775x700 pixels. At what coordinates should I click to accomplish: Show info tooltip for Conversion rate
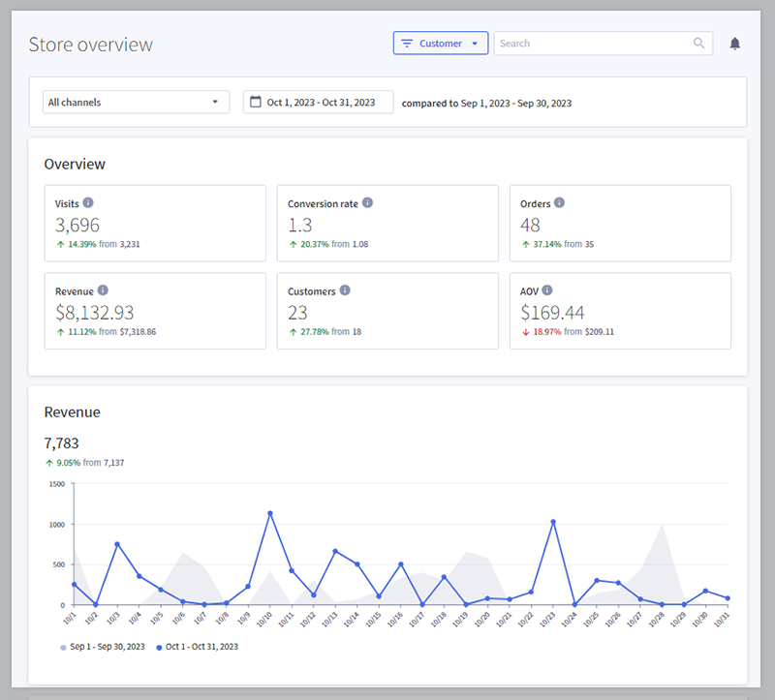(367, 202)
